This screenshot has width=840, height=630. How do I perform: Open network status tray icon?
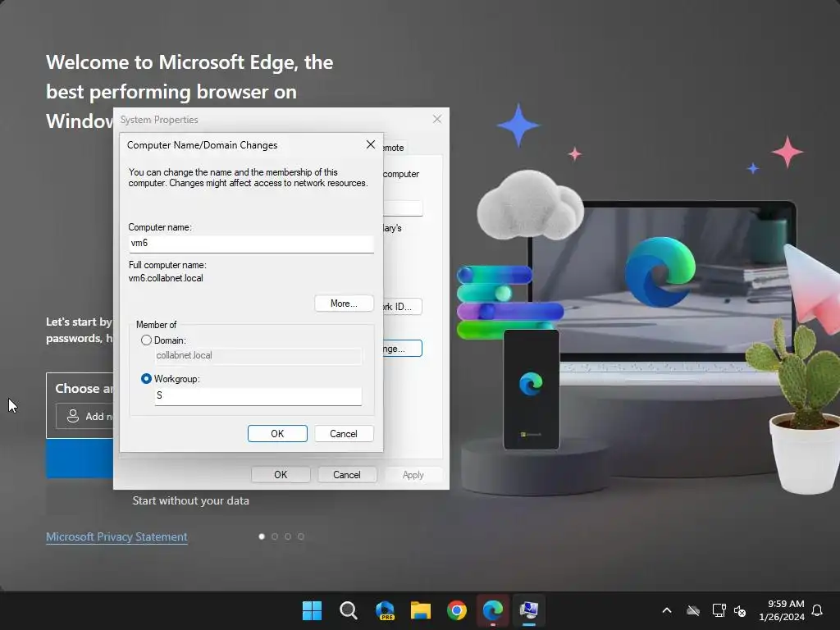coord(719,610)
